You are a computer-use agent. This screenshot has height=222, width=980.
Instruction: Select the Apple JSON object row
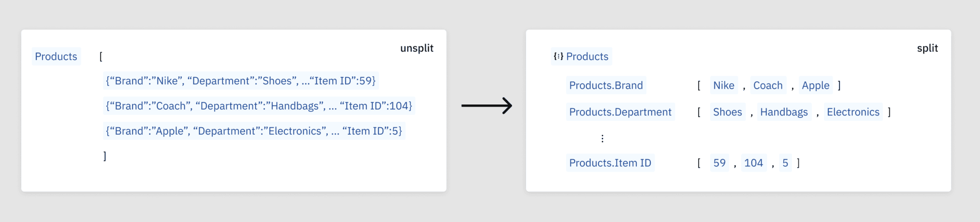tap(254, 131)
